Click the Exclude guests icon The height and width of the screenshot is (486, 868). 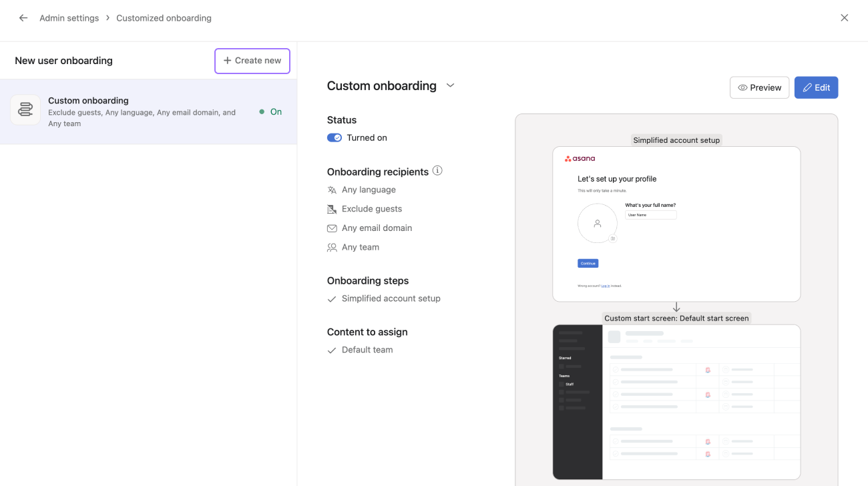click(x=332, y=208)
